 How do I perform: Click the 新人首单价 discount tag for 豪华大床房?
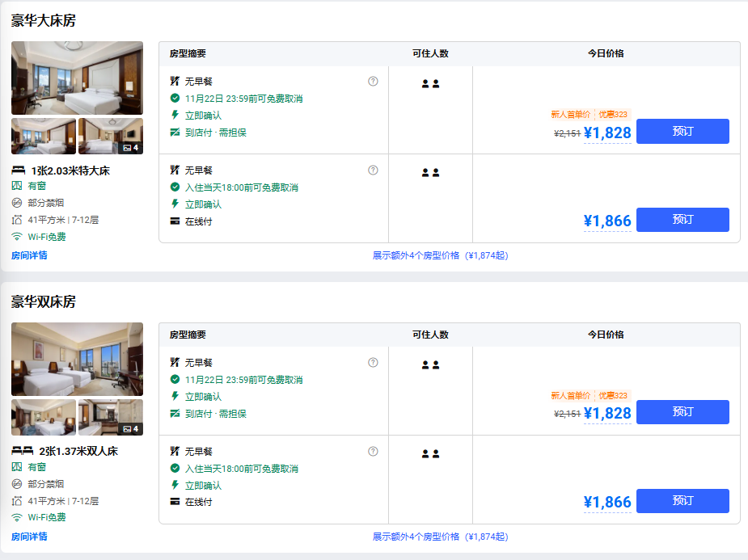[x=571, y=115]
